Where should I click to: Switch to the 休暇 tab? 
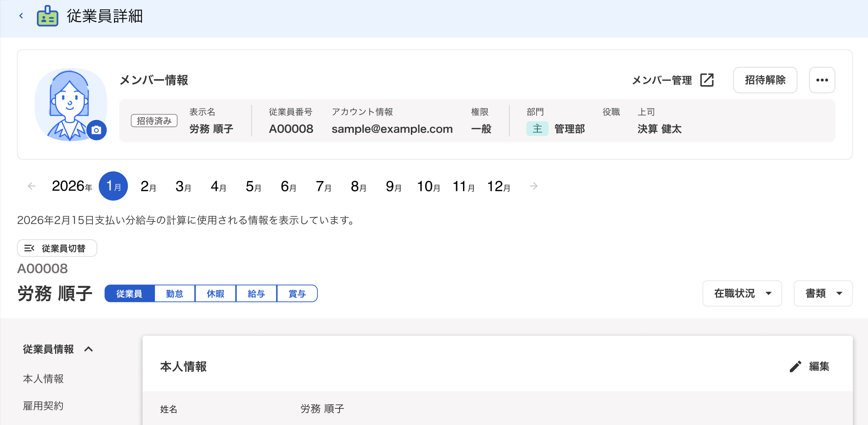pos(215,294)
